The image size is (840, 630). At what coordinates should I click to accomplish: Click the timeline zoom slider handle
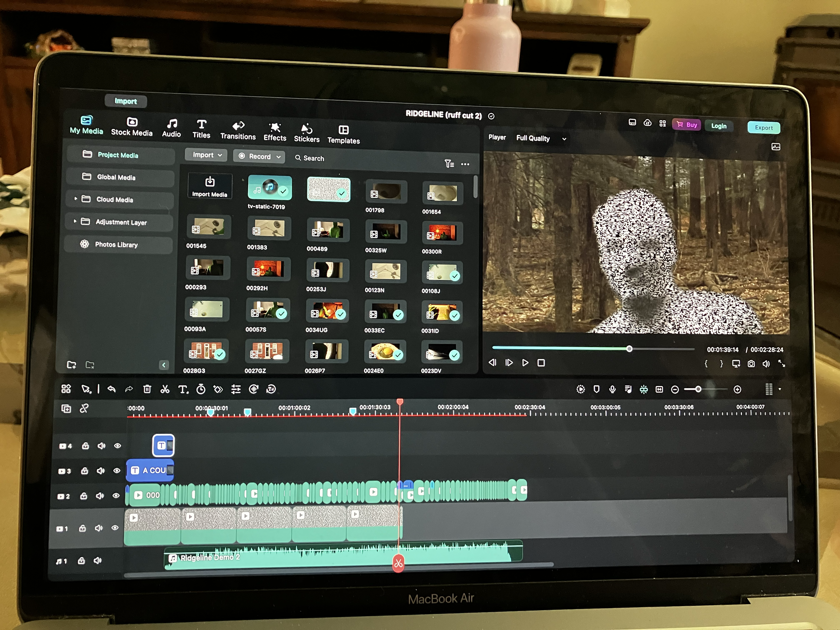pos(698,389)
